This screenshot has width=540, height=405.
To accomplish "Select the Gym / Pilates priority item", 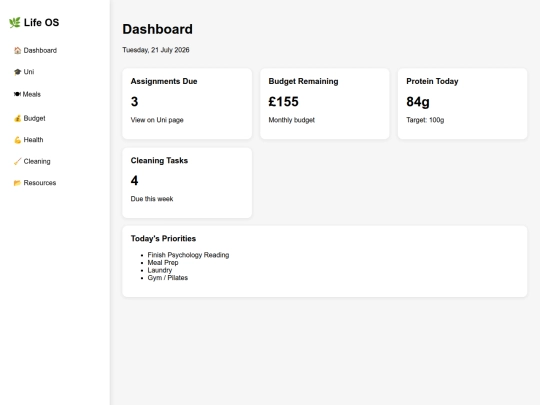I will [168, 278].
